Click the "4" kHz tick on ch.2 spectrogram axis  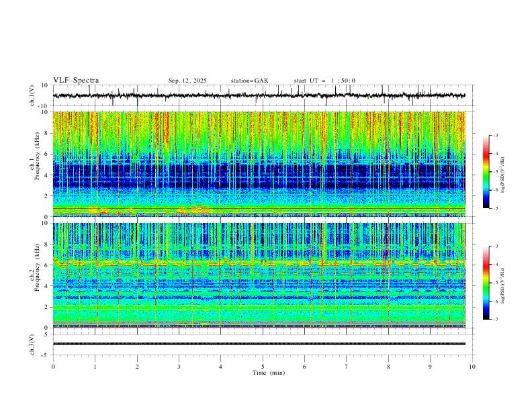click(x=47, y=286)
